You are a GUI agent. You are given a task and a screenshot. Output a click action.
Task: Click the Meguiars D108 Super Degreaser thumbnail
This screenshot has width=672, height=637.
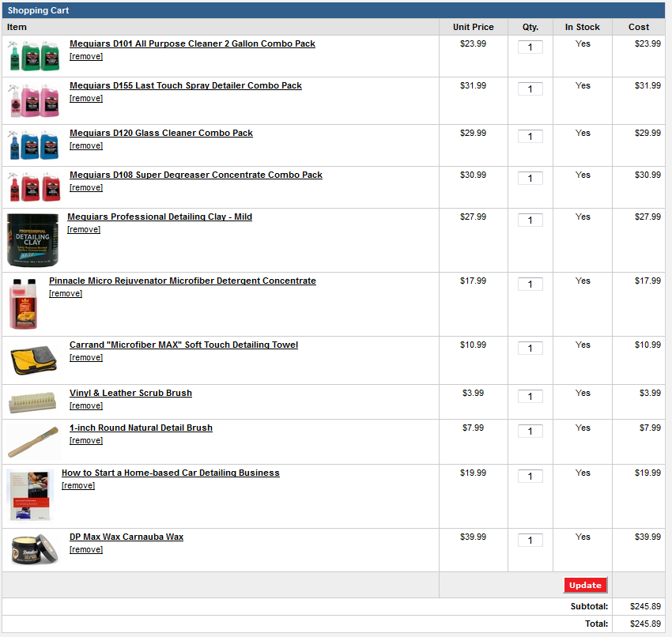click(34, 187)
